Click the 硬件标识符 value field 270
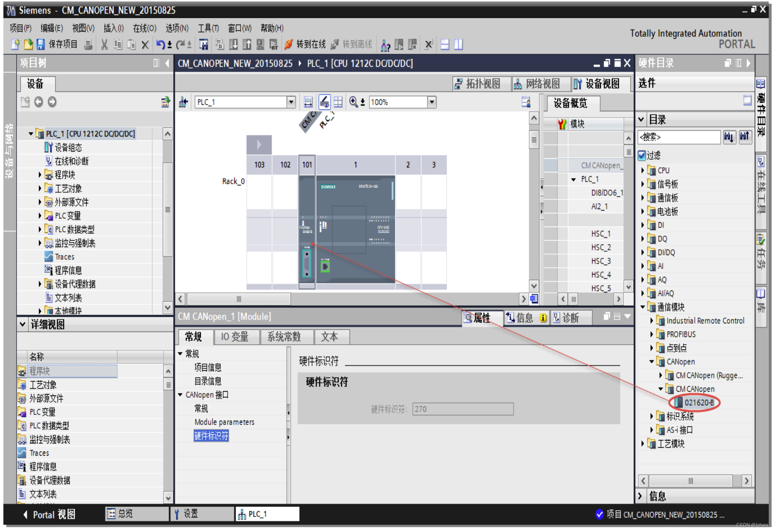This screenshot has width=776, height=532. coord(462,410)
